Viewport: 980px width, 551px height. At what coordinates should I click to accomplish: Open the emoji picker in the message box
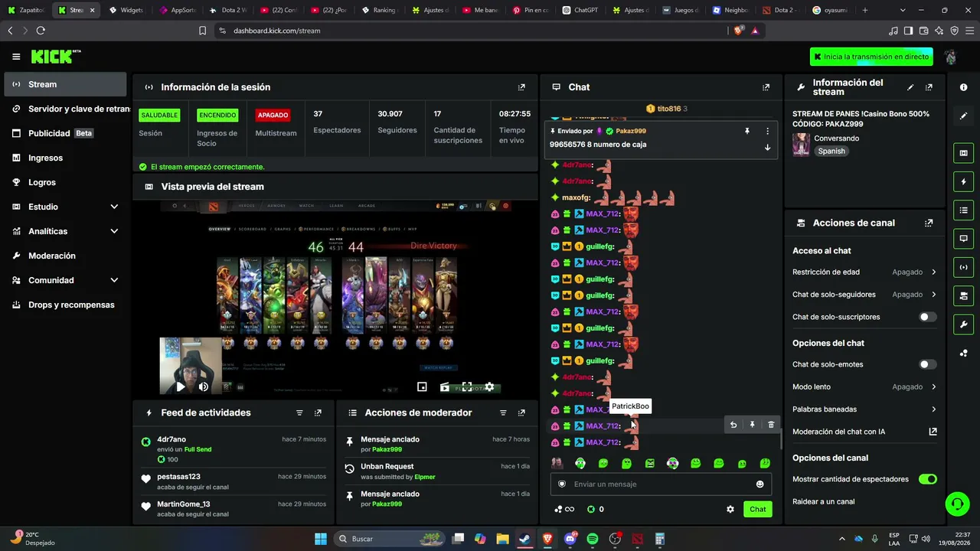[759, 484]
